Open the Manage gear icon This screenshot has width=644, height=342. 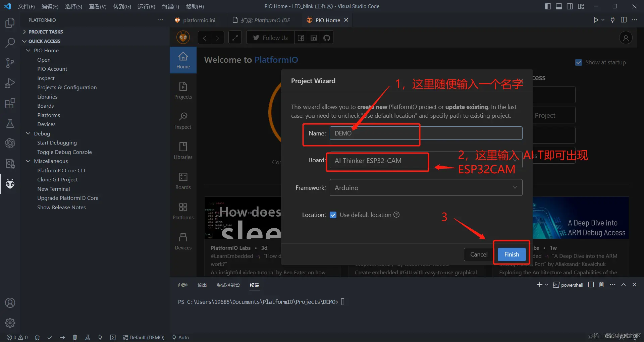point(10,323)
